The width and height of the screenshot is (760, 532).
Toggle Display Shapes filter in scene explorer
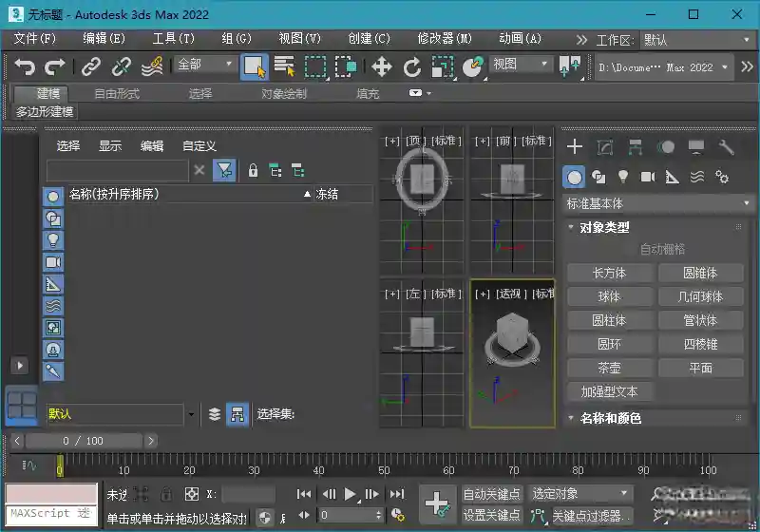(53, 218)
